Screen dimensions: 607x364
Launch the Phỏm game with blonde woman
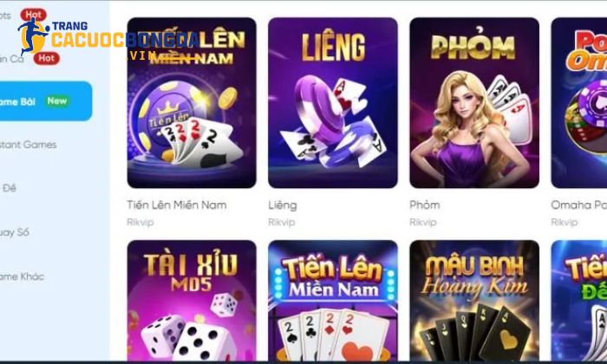click(474, 103)
